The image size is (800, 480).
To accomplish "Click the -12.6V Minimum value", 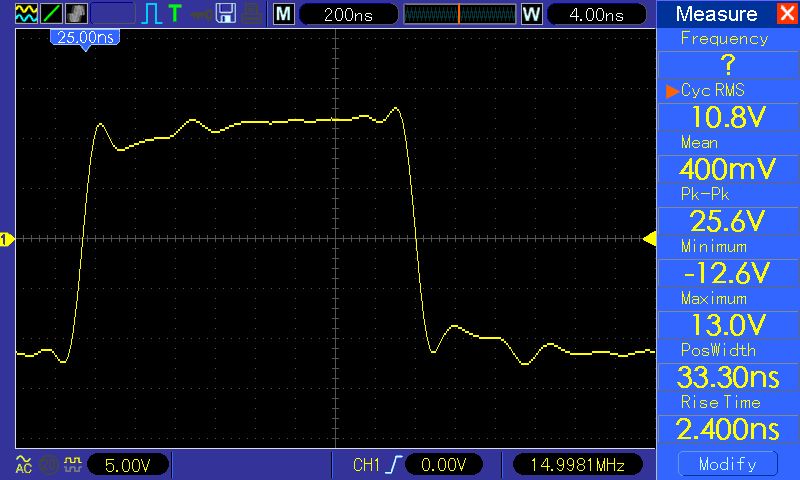I will tap(728, 273).
